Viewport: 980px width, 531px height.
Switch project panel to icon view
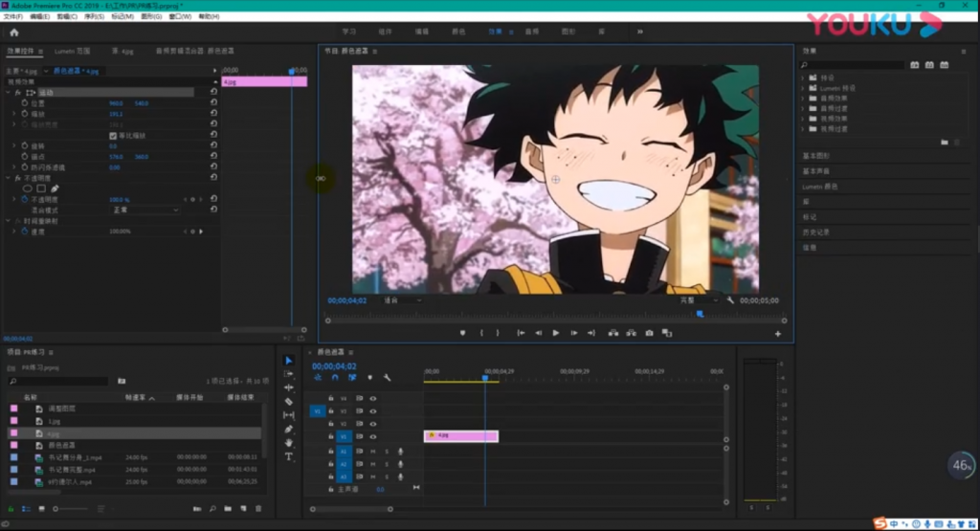pyautogui.click(x=41, y=508)
